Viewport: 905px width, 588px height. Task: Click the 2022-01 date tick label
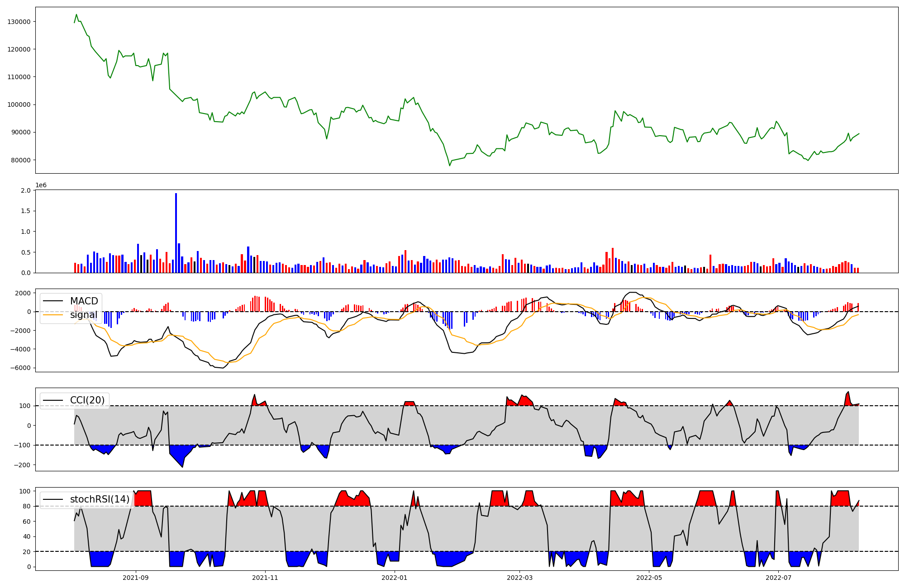tap(395, 578)
